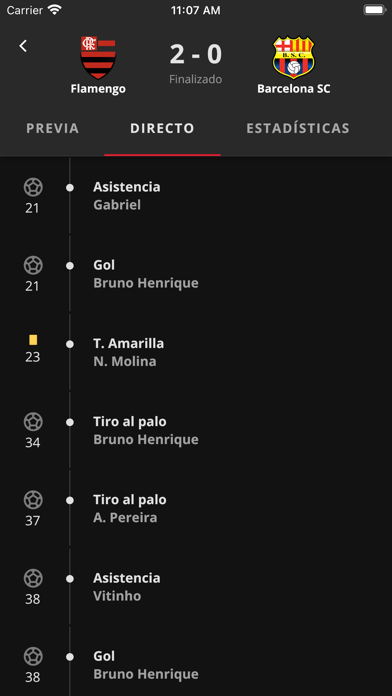Tap the Flamengo team name
Screen dimensions: 392x696
click(x=98, y=89)
